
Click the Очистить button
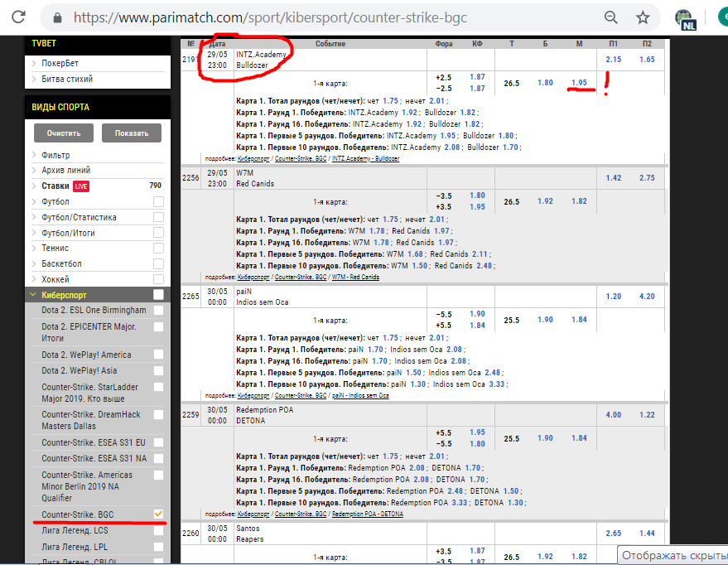pos(64,133)
